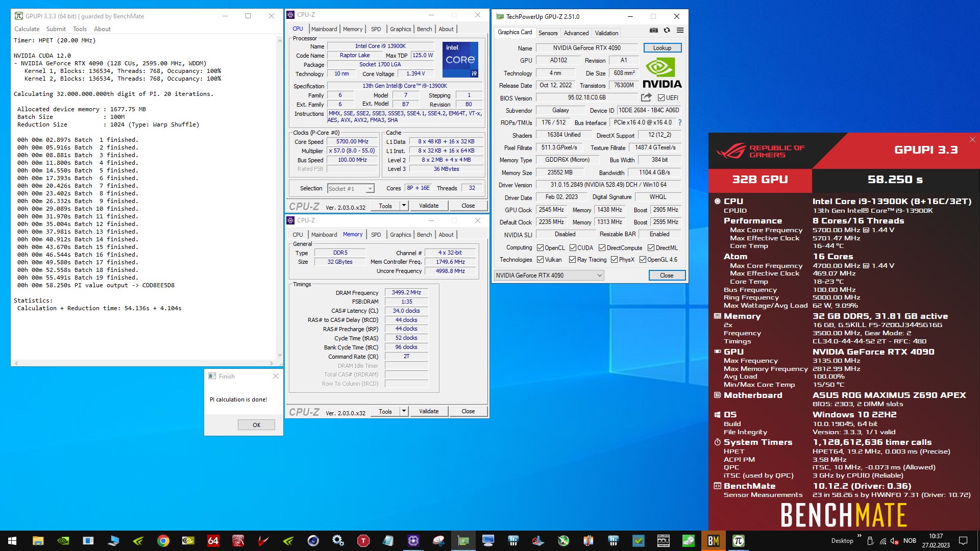Viewport: 980px width, 551px height.
Task: Open the Socket #1 selection dropdown
Action: (x=351, y=189)
